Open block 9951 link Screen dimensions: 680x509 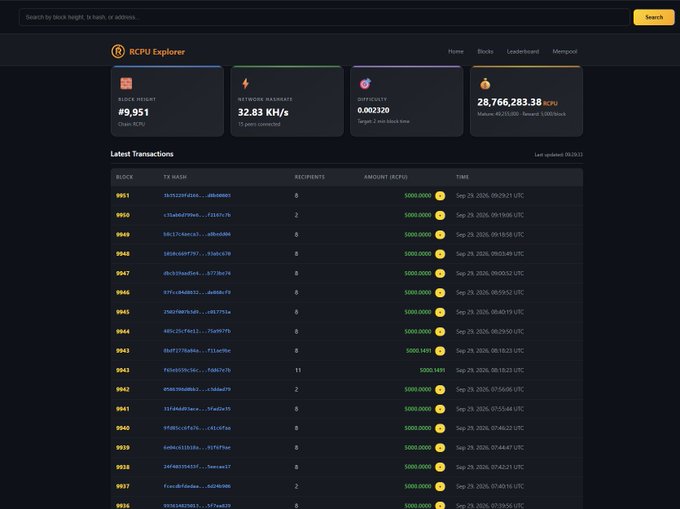(x=123, y=196)
